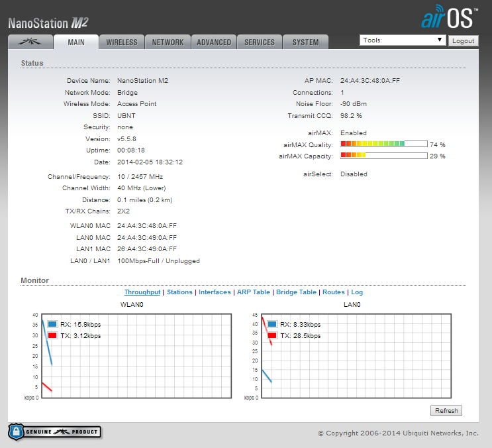Click the RX: 8.33kbps label
492x448 pixels.
pyautogui.click(x=301, y=324)
